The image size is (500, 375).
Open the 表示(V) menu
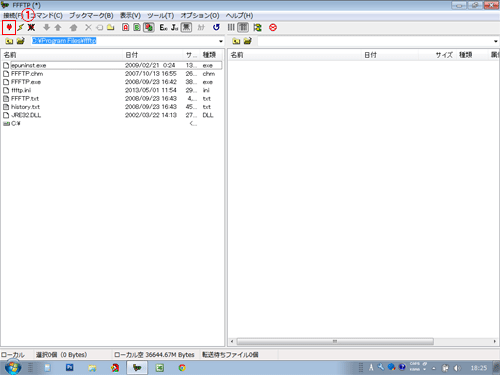point(130,16)
